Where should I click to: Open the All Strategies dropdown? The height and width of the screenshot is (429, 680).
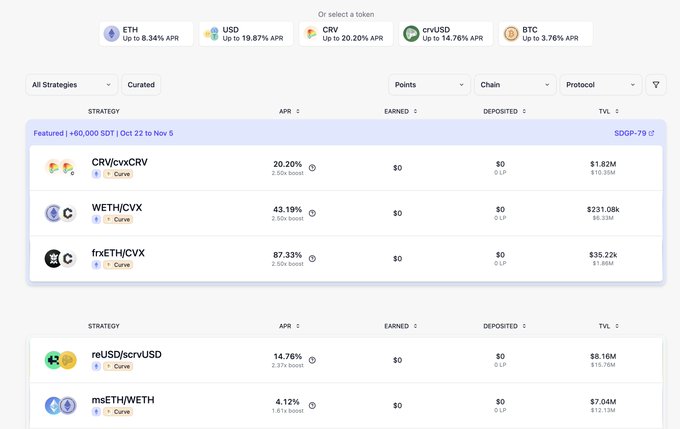click(x=72, y=85)
